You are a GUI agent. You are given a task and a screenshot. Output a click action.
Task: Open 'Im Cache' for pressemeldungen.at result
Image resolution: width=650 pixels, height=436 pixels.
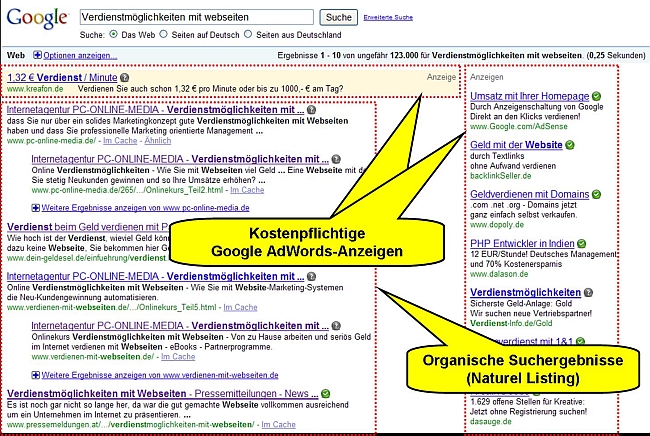[x=279, y=424]
